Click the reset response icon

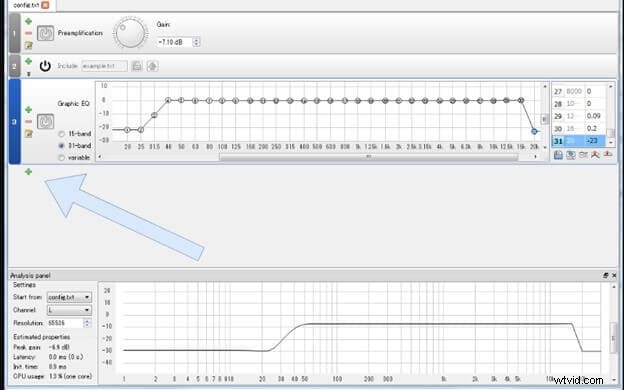tap(608, 154)
